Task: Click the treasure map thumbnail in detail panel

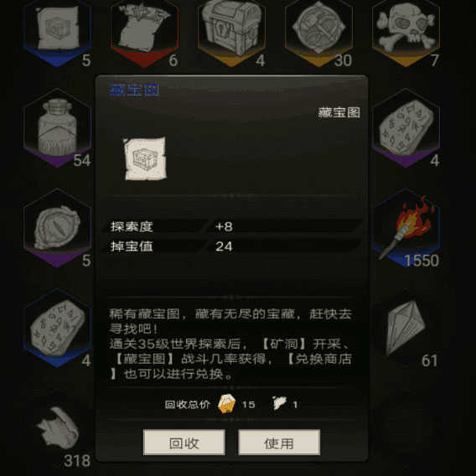Action: 145,158
